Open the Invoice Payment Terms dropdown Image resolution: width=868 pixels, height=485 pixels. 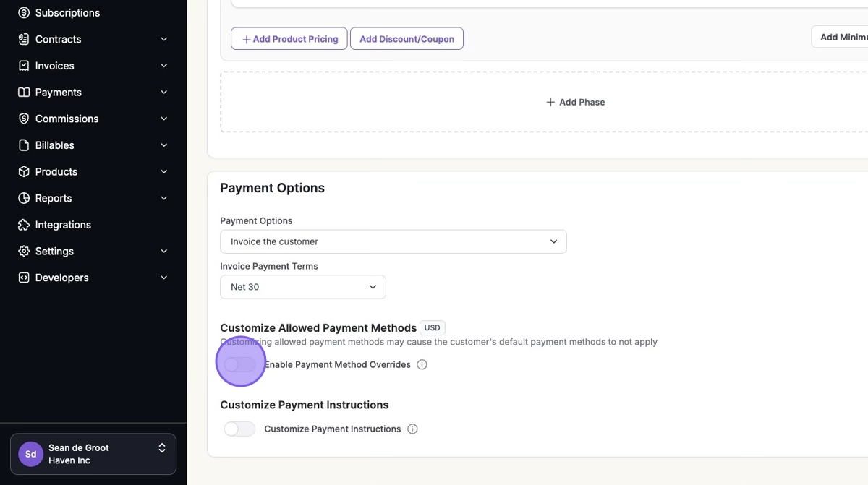coord(302,287)
